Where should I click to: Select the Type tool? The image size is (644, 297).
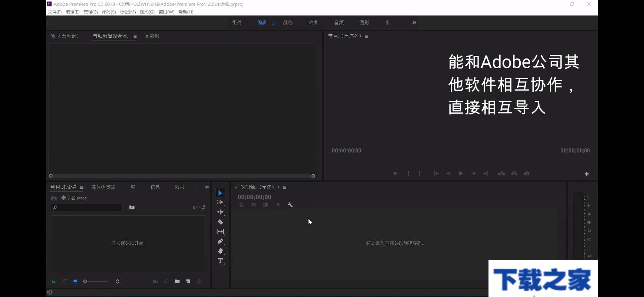pyautogui.click(x=220, y=261)
